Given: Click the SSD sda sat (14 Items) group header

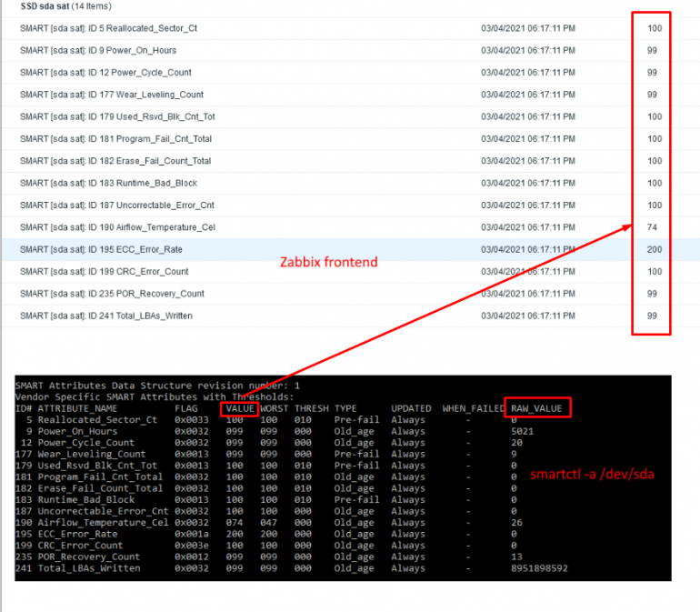Looking at the screenshot, I should [66, 6].
